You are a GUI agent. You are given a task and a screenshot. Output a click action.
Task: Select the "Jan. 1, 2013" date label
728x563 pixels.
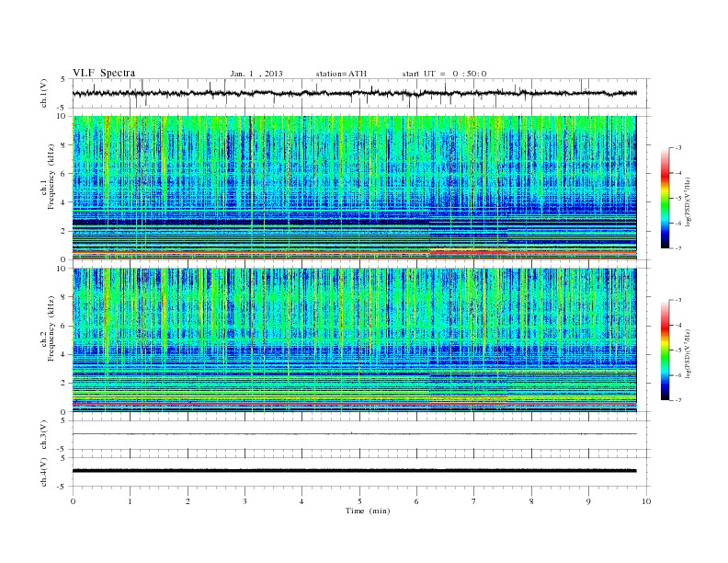(x=256, y=74)
